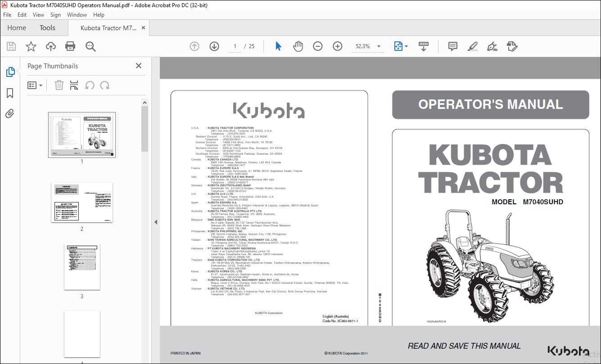Close the Page Thumbnails panel

tap(139, 66)
